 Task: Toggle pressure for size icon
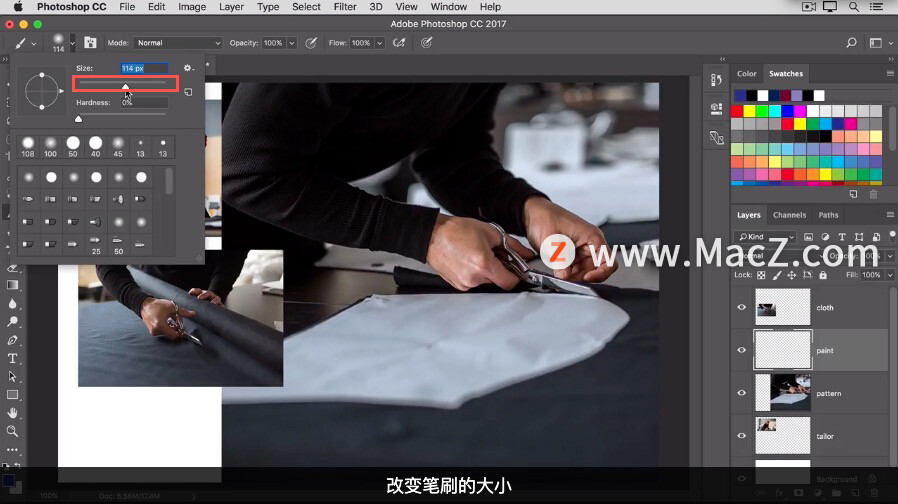point(426,43)
